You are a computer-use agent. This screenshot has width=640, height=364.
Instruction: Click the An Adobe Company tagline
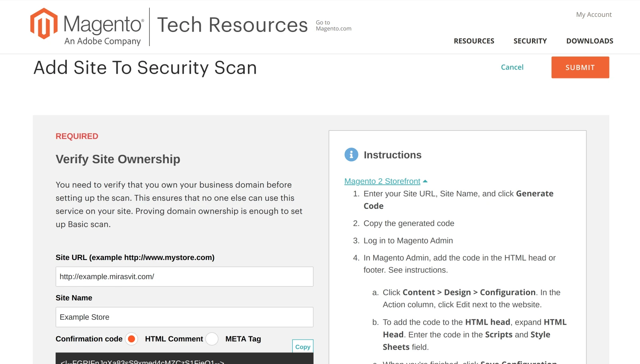[x=102, y=41]
